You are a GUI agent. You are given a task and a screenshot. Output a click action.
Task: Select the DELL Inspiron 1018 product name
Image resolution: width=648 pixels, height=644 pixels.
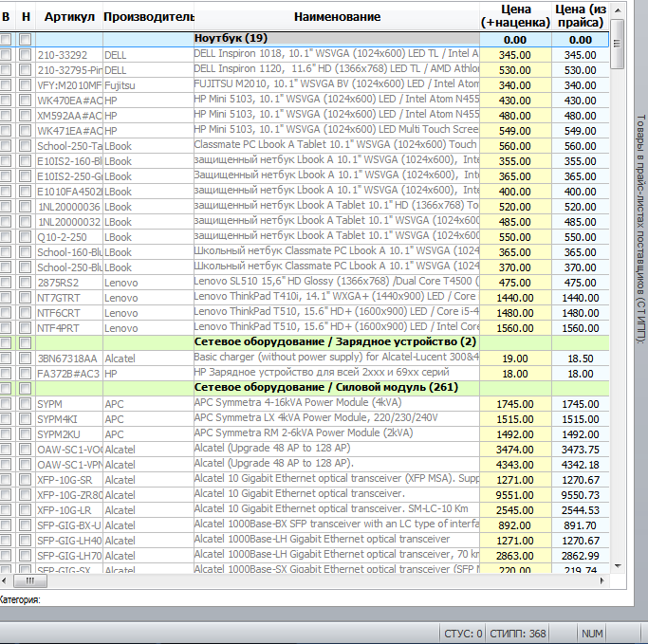click(x=337, y=54)
